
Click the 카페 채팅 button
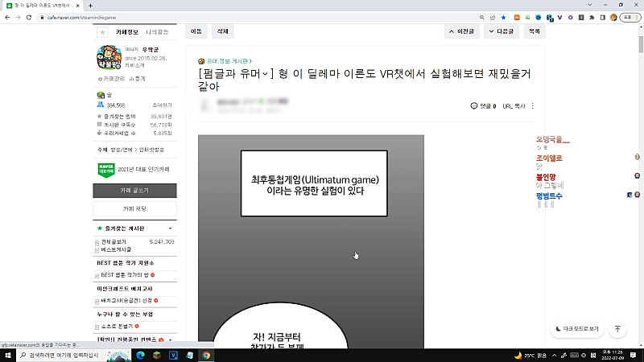click(134, 209)
